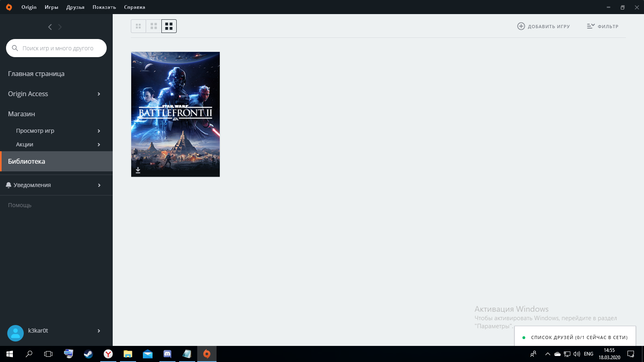Switch to medium tile view
Image resolution: width=644 pixels, height=362 pixels.
[x=154, y=26]
